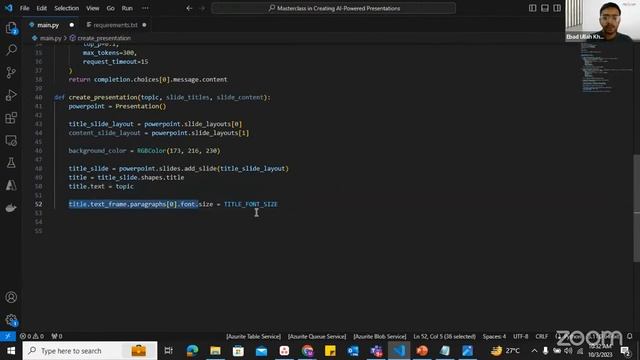
Task: Click the remote window indicator in status bar
Action: point(8,336)
